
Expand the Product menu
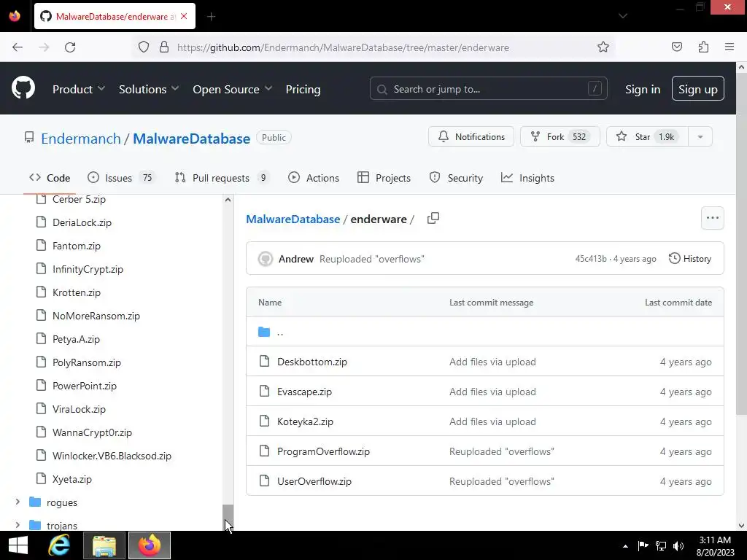click(x=79, y=89)
